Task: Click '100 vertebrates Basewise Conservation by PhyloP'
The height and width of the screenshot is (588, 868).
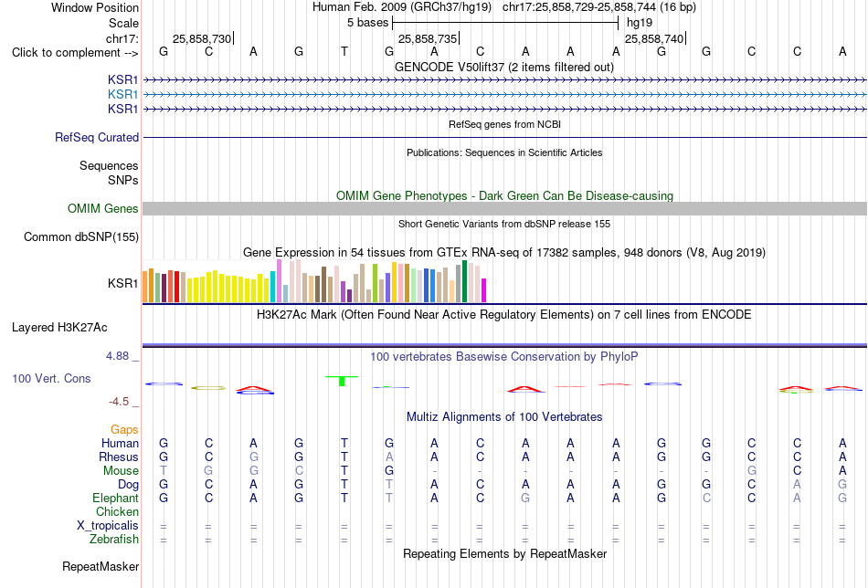Action: 504,357
